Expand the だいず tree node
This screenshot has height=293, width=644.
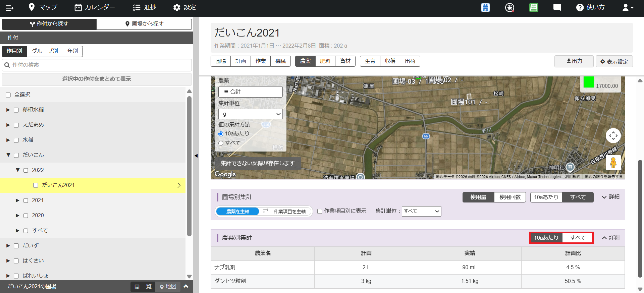[x=8, y=246]
